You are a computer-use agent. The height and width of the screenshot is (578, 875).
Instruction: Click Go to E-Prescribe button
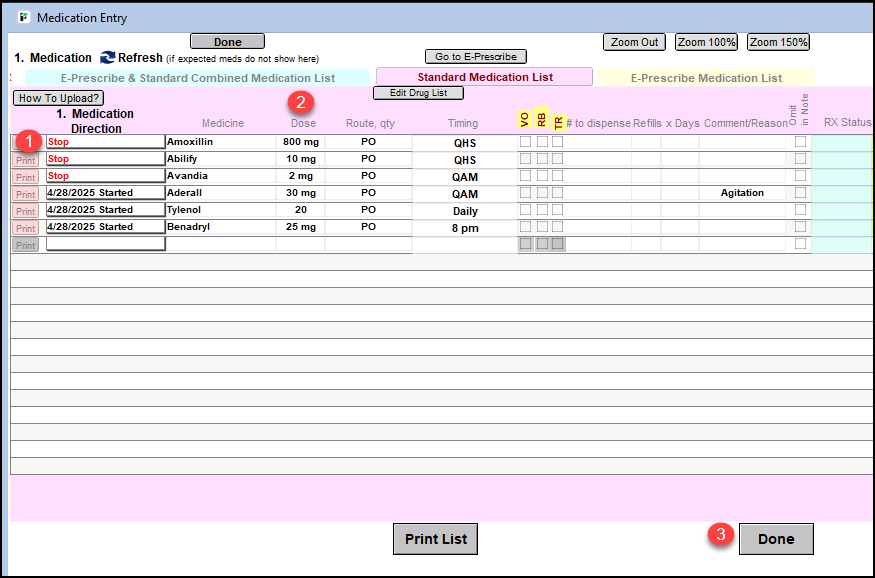point(476,57)
